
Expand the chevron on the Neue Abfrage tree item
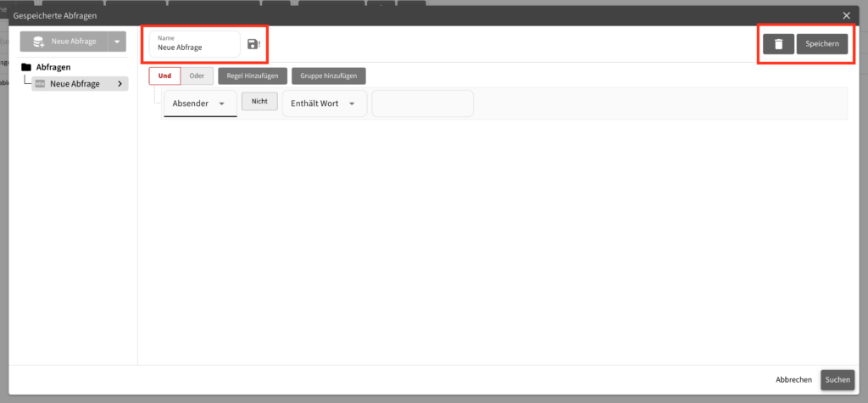120,84
